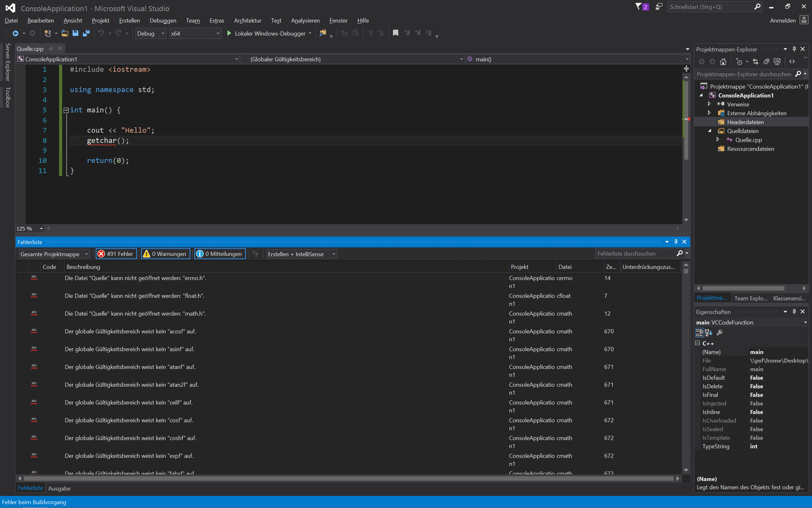Viewport: 812px width, 508px height.
Task: Open the ConsoleApplication1 project scope dropdown
Action: point(128,59)
